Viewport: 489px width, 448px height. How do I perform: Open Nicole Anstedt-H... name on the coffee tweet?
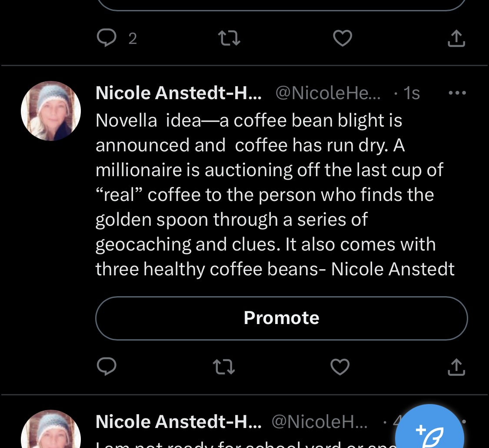click(x=178, y=93)
